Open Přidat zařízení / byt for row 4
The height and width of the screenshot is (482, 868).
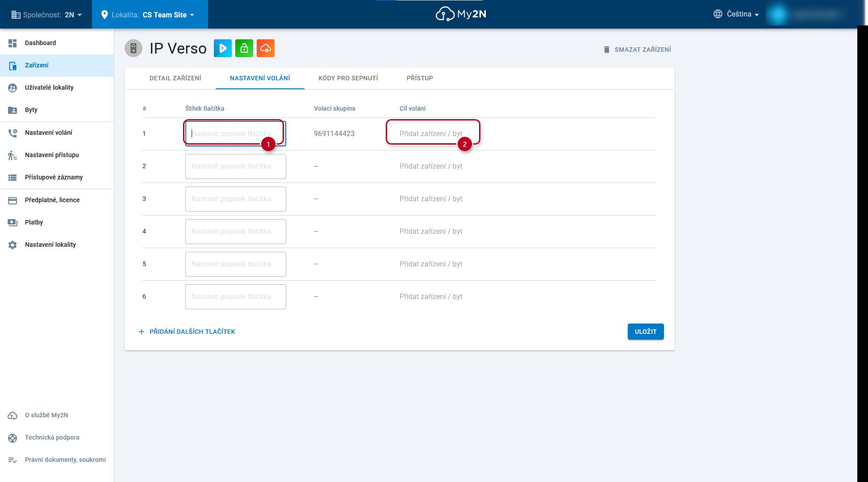point(431,232)
